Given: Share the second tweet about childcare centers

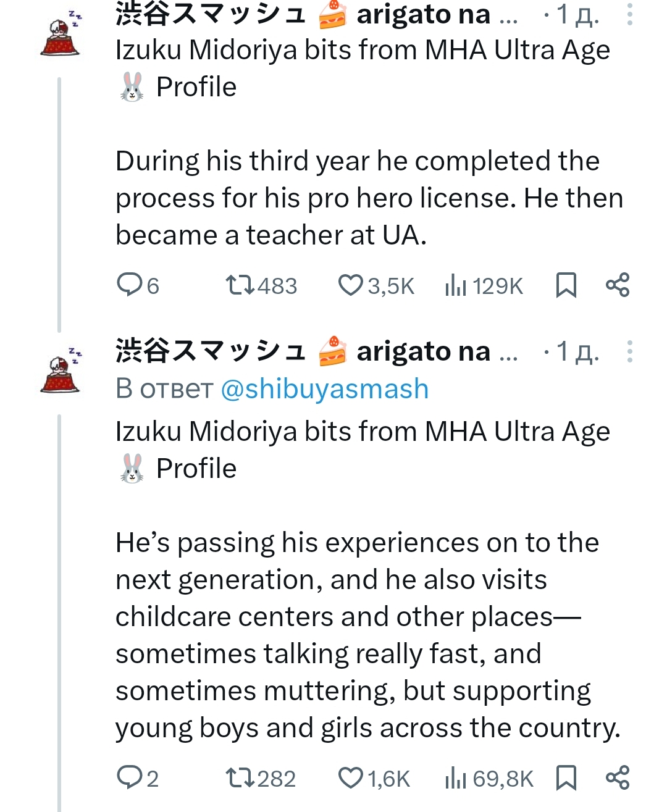Looking at the screenshot, I should pyautogui.click(x=618, y=777).
